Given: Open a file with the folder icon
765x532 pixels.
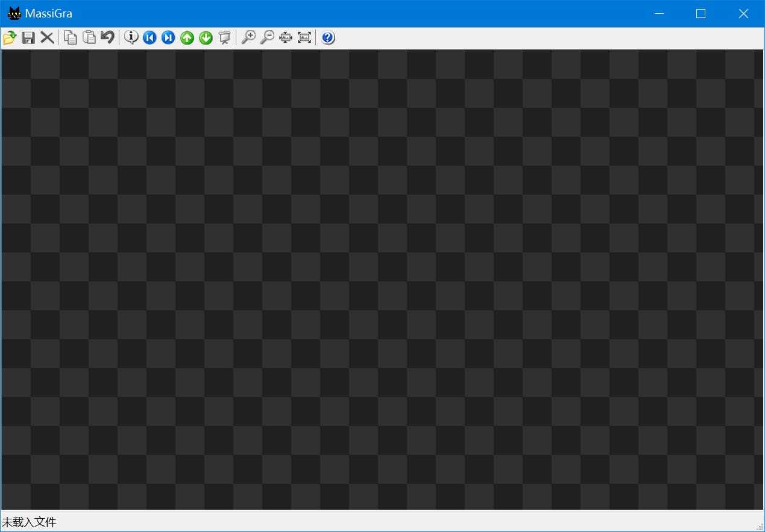Looking at the screenshot, I should coord(10,38).
